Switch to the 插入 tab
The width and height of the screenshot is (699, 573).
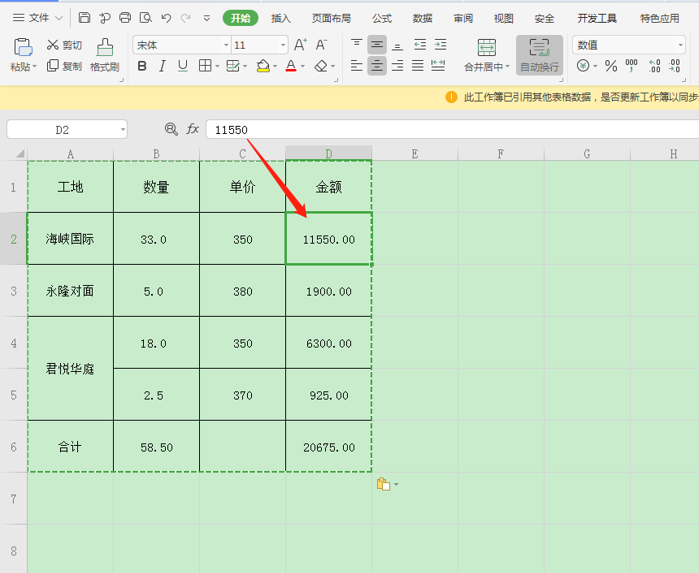point(281,18)
